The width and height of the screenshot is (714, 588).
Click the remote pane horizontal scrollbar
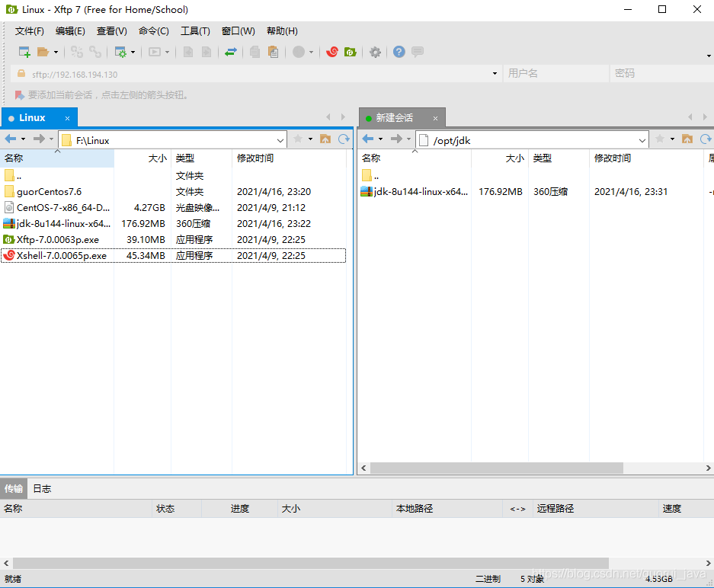(x=496, y=468)
